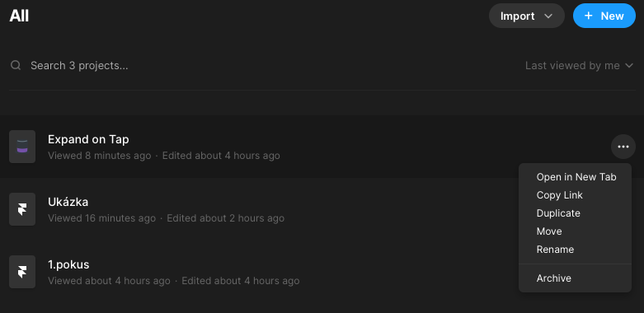Click the plus icon in New button
The image size is (644, 313).
(588, 16)
